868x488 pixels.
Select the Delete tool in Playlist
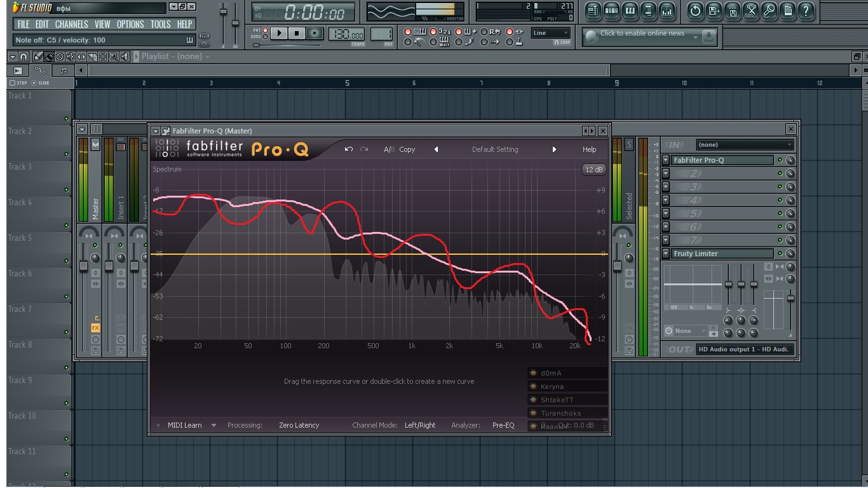tap(60, 57)
